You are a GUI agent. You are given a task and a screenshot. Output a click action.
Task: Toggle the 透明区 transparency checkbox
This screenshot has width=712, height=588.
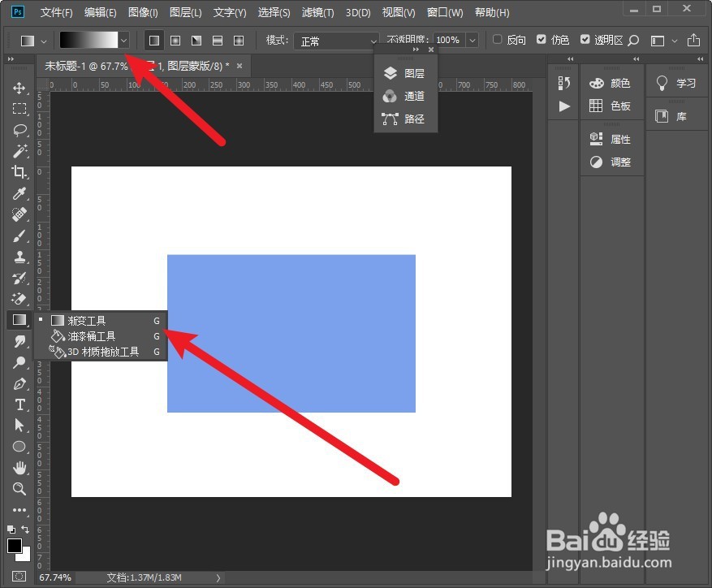(x=585, y=40)
